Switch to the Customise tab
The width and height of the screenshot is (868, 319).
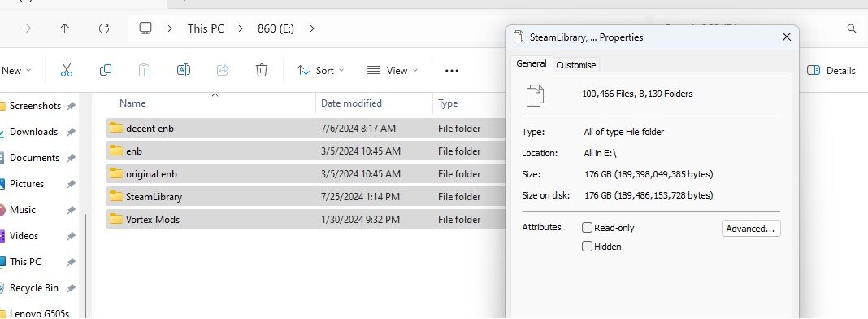point(575,65)
